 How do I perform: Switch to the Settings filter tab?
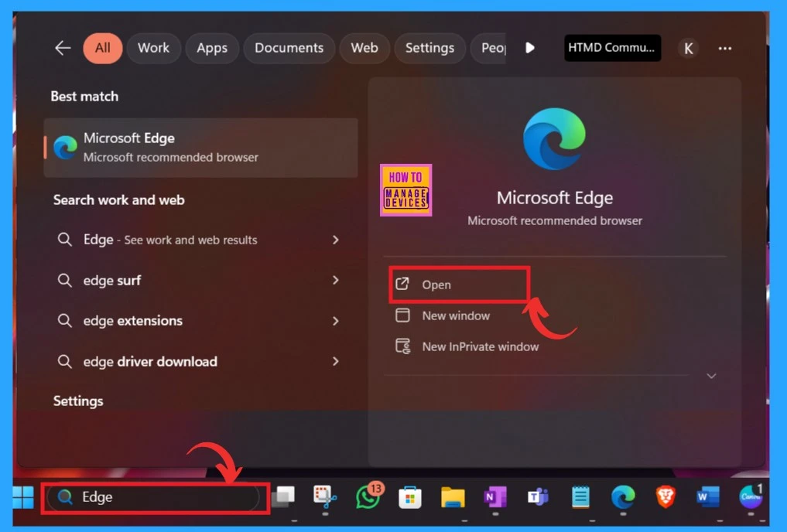[429, 48]
